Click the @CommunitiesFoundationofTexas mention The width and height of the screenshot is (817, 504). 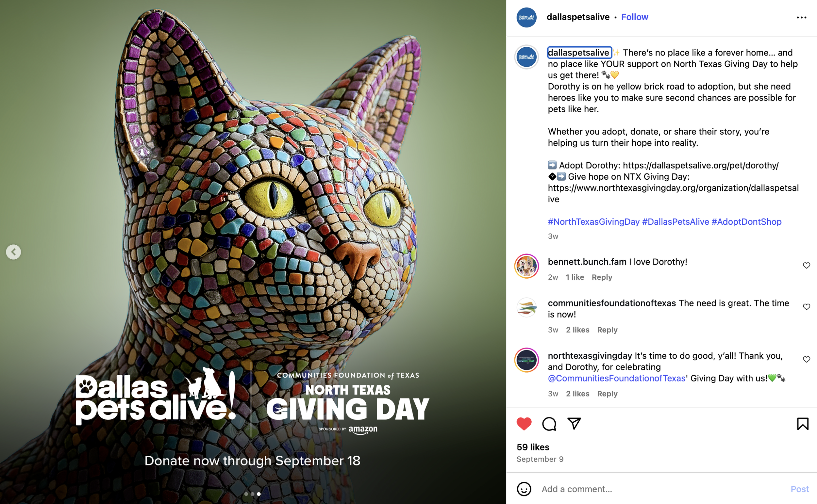617,378
